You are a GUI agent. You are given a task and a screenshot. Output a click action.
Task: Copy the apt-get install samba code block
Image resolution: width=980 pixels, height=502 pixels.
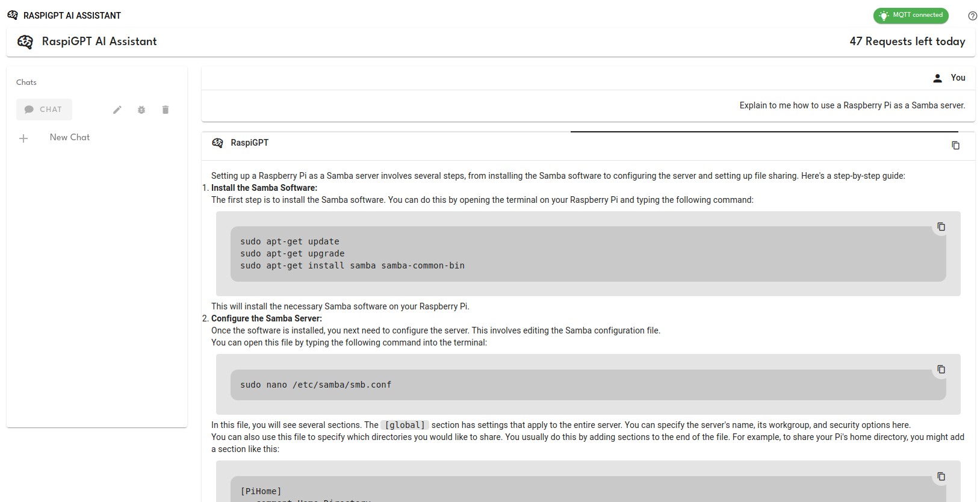[941, 227]
